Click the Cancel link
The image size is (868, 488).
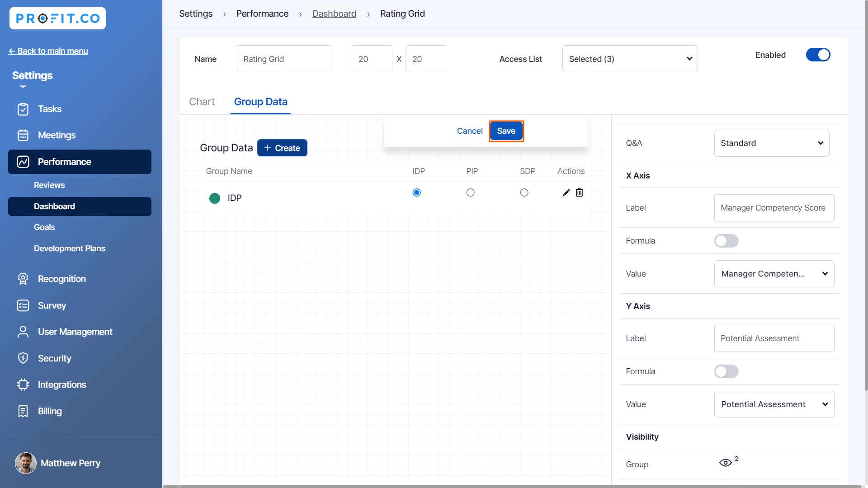click(470, 131)
